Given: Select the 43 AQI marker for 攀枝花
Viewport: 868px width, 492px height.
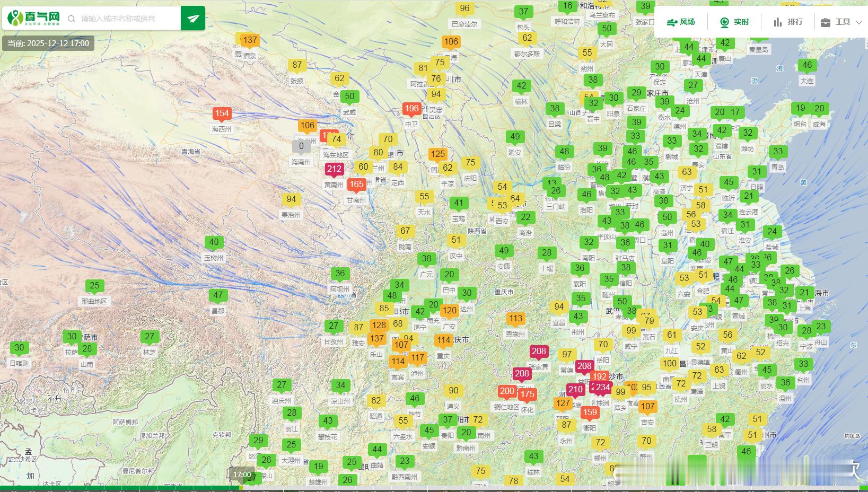Looking at the screenshot, I should [328, 421].
